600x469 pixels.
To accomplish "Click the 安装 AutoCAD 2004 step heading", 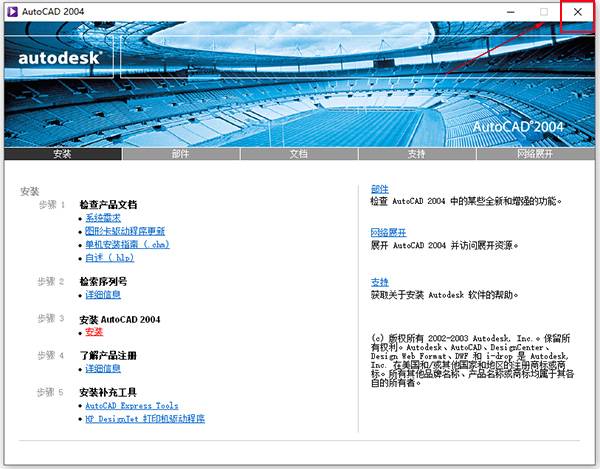I will pyautogui.click(x=120, y=319).
